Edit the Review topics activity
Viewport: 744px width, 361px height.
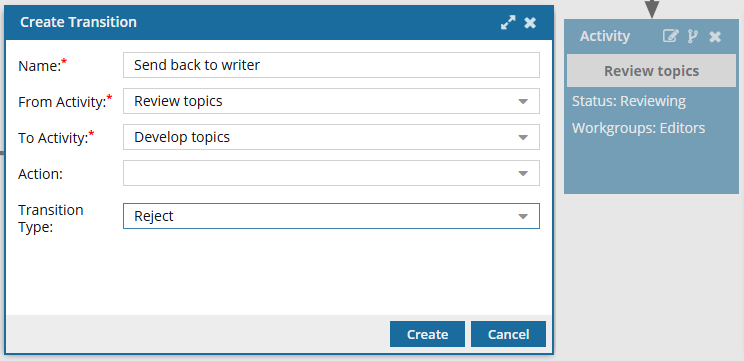(x=670, y=36)
